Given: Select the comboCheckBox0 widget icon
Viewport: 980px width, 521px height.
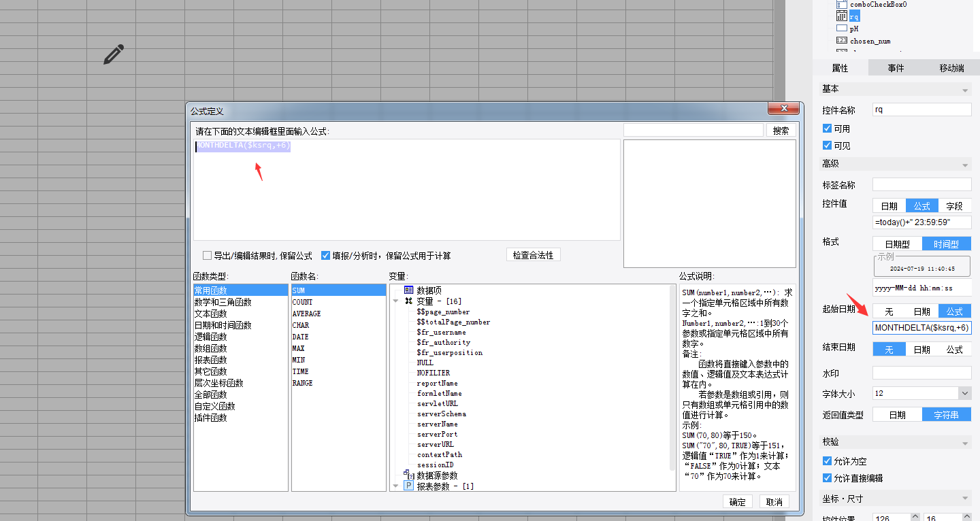Looking at the screenshot, I should 842,4.
